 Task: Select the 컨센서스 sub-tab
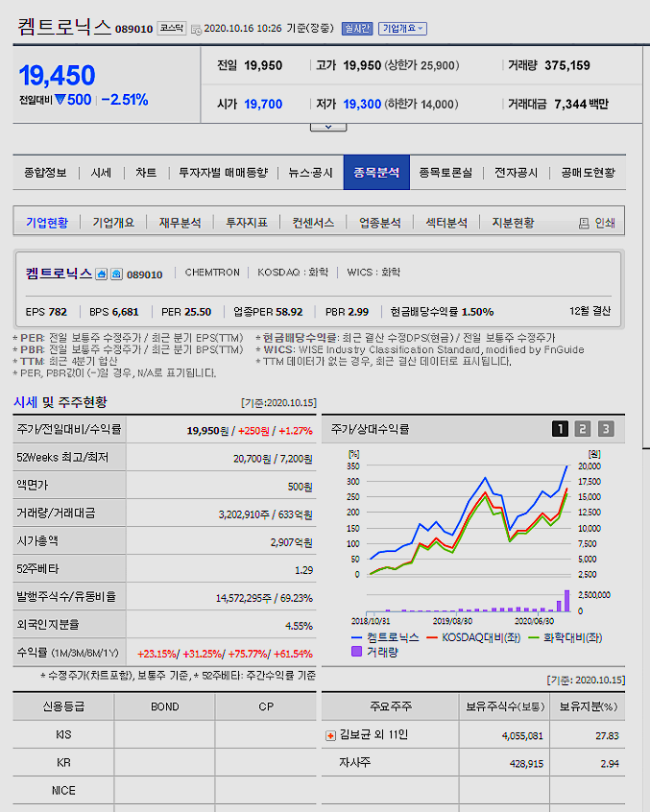(x=313, y=223)
